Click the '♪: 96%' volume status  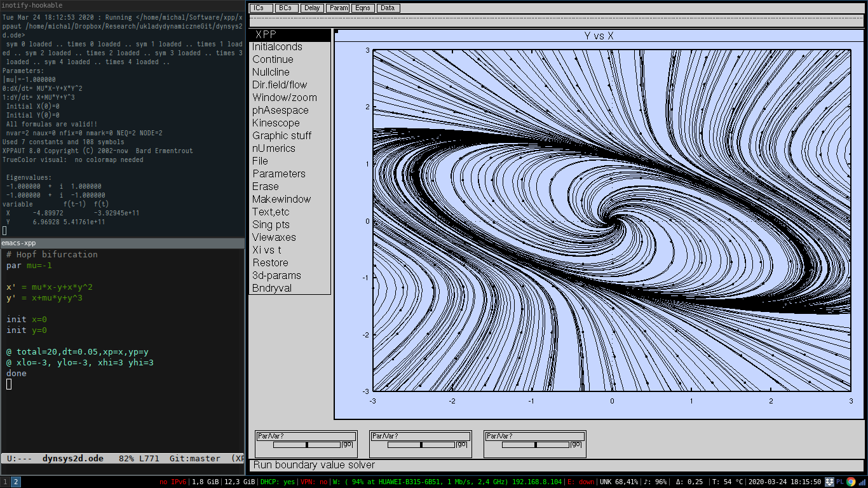click(656, 482)
